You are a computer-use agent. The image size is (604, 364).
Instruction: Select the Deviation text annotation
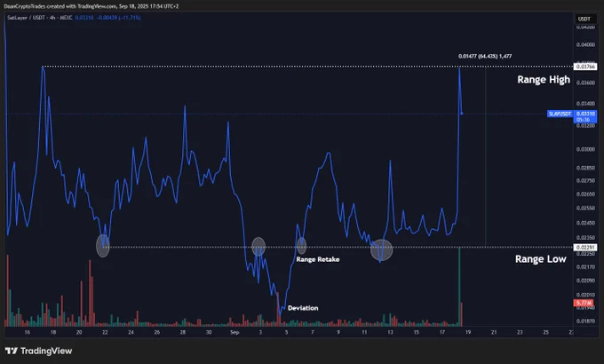[303, 308]
